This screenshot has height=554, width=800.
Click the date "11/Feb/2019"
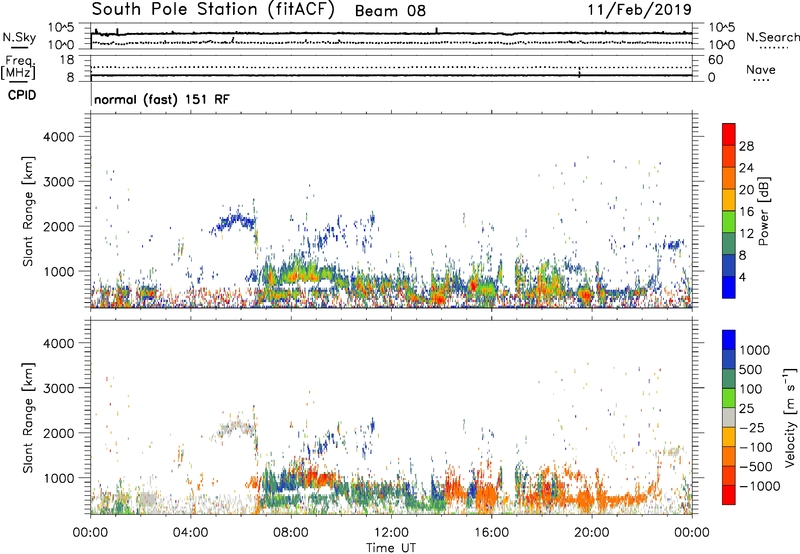click(x=640, y=9)
